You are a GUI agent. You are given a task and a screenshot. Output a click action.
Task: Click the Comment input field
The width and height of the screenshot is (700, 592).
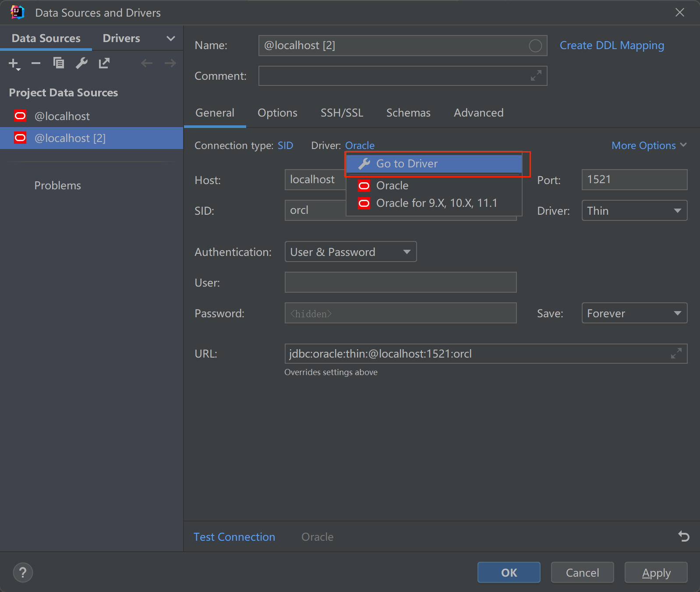pyautogui.click(x=403, y=76)
